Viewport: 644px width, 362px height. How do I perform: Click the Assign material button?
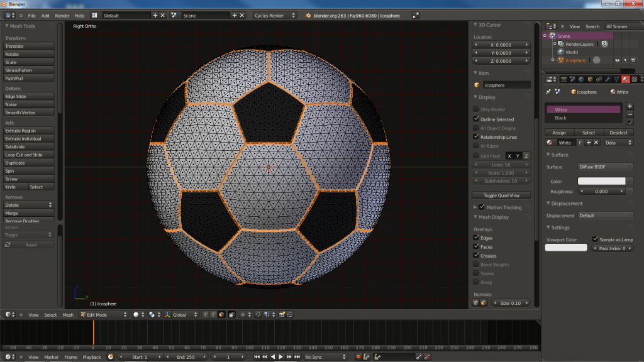tap(559, 133)
